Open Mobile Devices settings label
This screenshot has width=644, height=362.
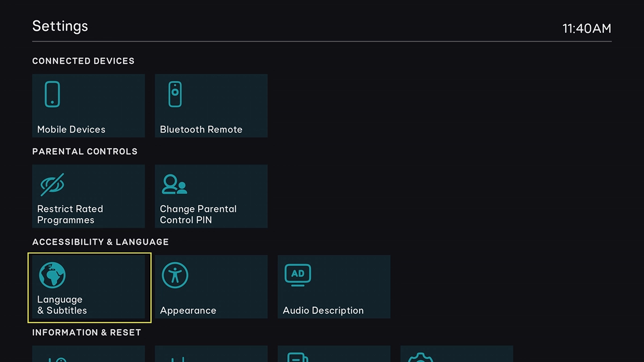[x=71, y=129]
